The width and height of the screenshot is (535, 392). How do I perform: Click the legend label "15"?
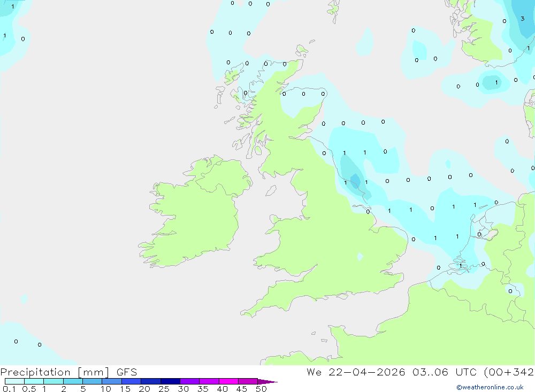tap(125, 389)
